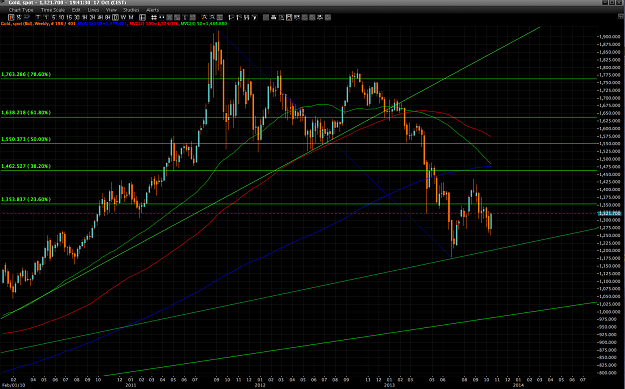Select the line chart type icon
This screenshot has height=389, width=625.
pos(26,18)
